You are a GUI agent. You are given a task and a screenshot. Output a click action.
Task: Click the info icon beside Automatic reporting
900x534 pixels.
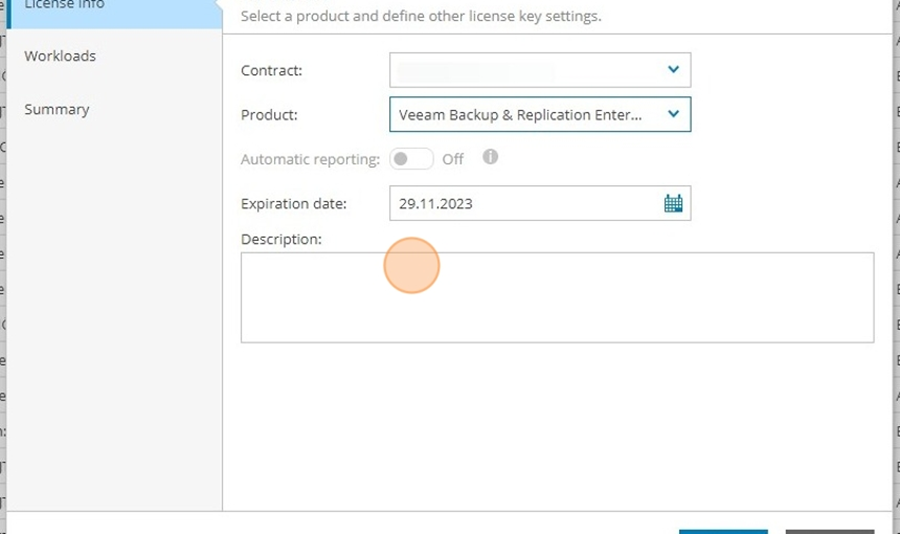click(490, 157)
